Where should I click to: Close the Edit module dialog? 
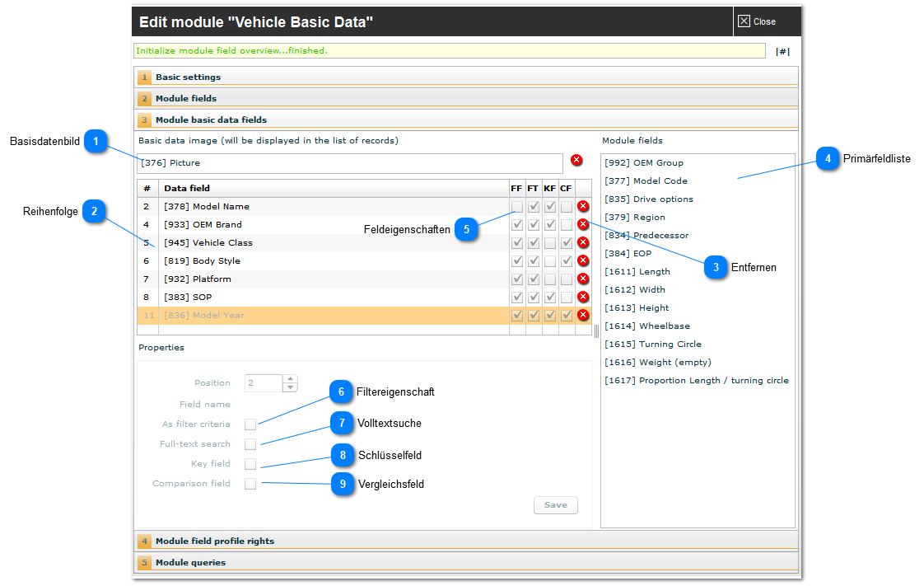pos(757,21)
